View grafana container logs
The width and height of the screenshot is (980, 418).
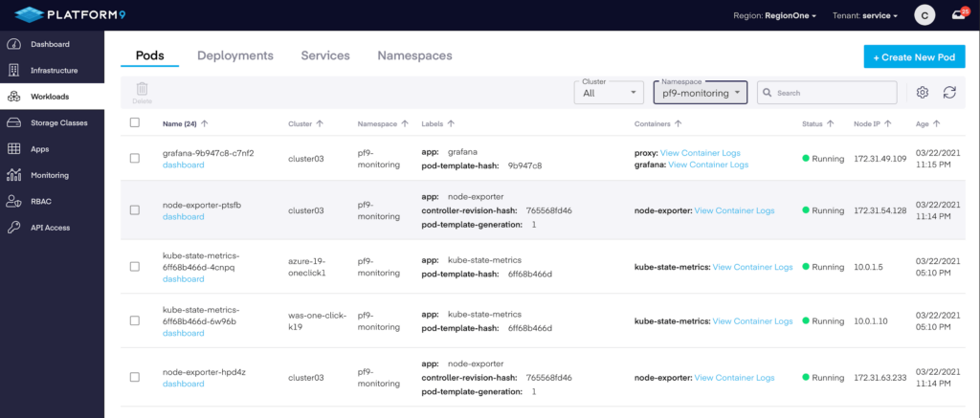pyautogui.click(x=708, y=165)
